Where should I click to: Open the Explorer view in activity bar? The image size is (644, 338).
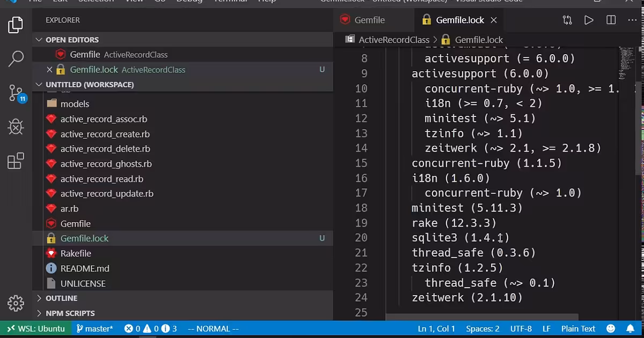pyautogui.click(x=16, y=25)
